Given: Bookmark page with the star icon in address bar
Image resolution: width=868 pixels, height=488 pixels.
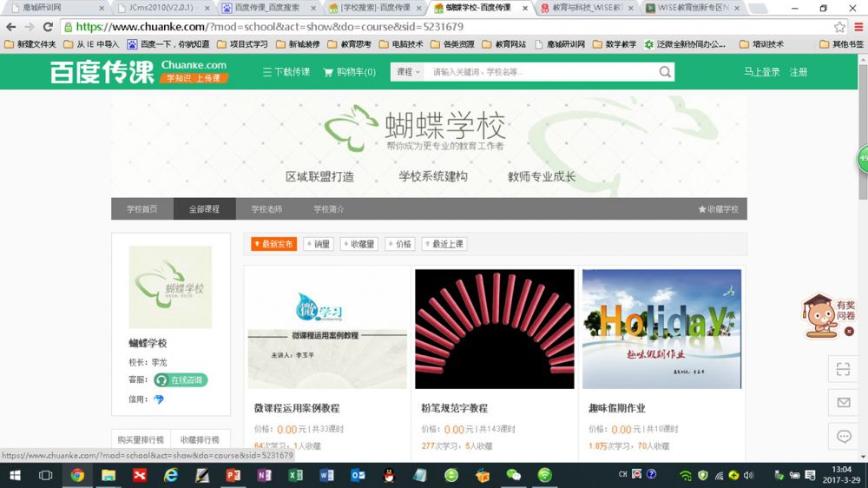Looking at the screenshot, I should 839,27.
